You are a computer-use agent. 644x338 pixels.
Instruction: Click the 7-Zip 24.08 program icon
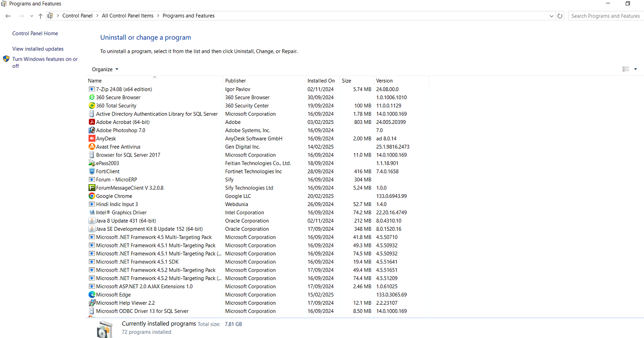[x=92, y=89]
